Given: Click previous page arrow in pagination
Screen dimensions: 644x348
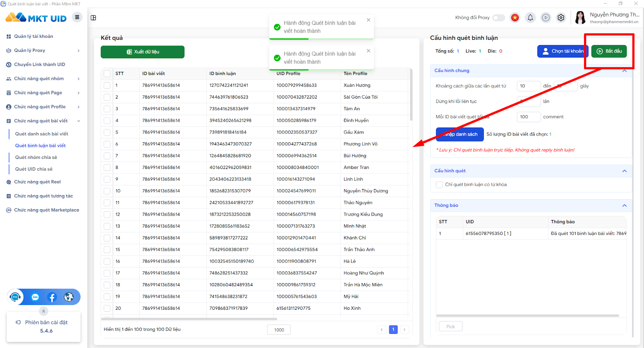Looking at the screenshot, I should pyautogui.click(x=382, y=329).
